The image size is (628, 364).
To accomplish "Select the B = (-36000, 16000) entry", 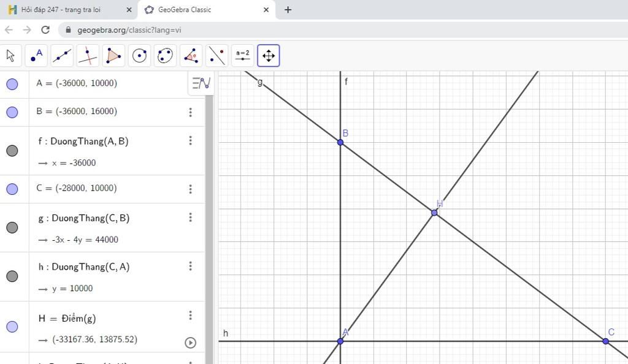I will point(77,111).
